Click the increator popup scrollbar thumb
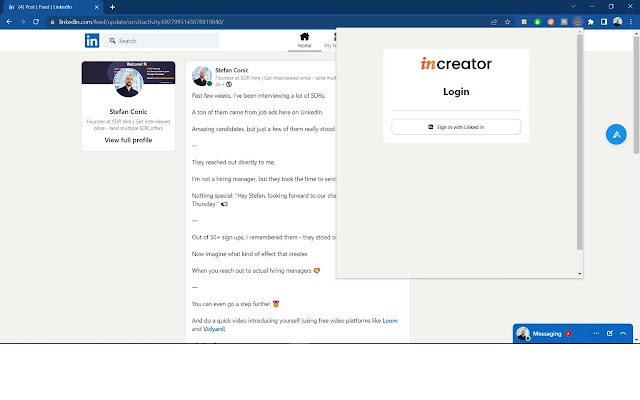 pyautogui.click(x=580, y=142)
